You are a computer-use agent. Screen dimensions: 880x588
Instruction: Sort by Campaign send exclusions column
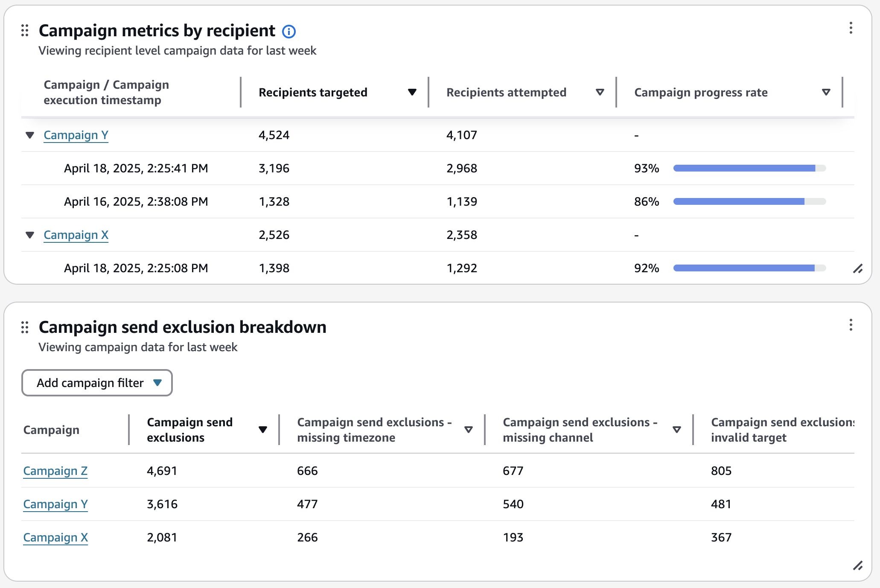tap(263, 430)
